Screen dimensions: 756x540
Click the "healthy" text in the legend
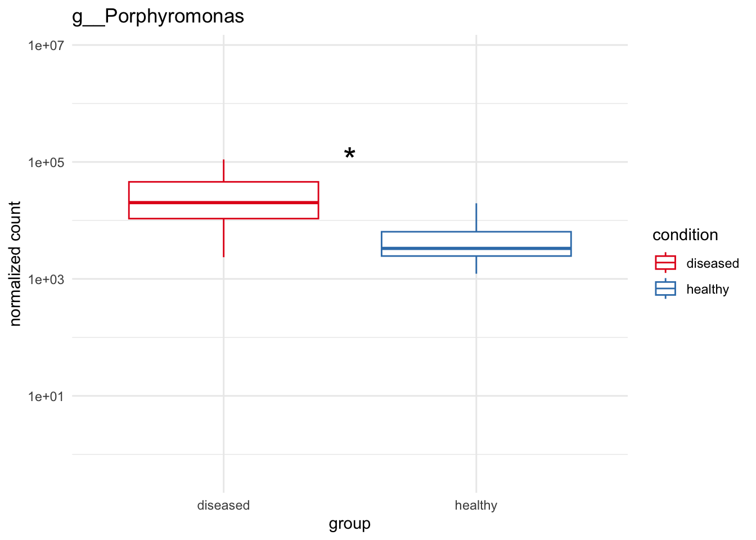708,289
